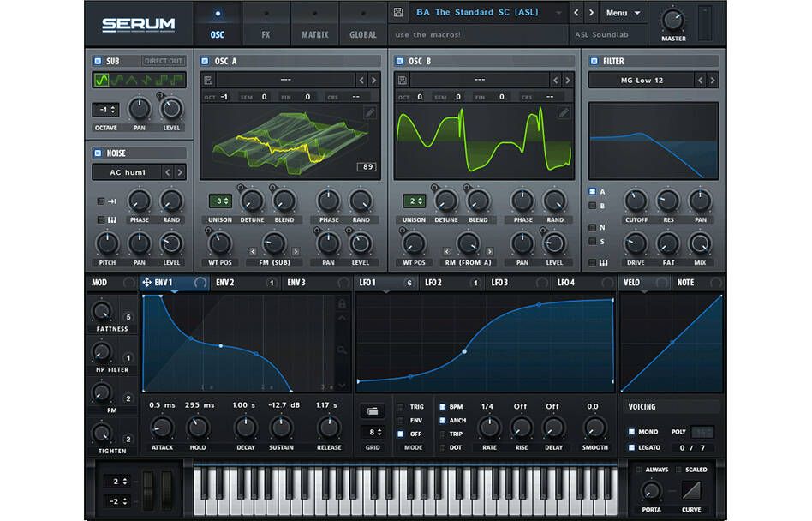Toggle the LFO BPM sync checkbox
Screen dimensions: 812x521
pyautogui.click(x=443, y=407)
